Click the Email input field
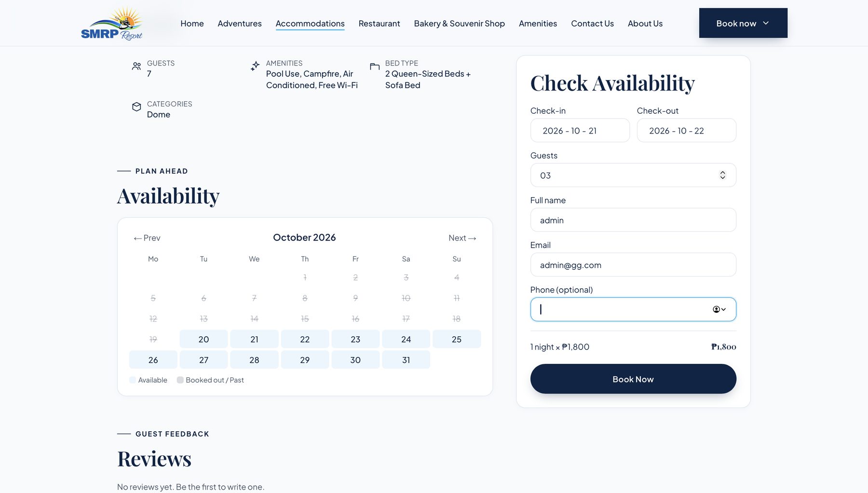 pyautogui.click(x=633, y=265)
